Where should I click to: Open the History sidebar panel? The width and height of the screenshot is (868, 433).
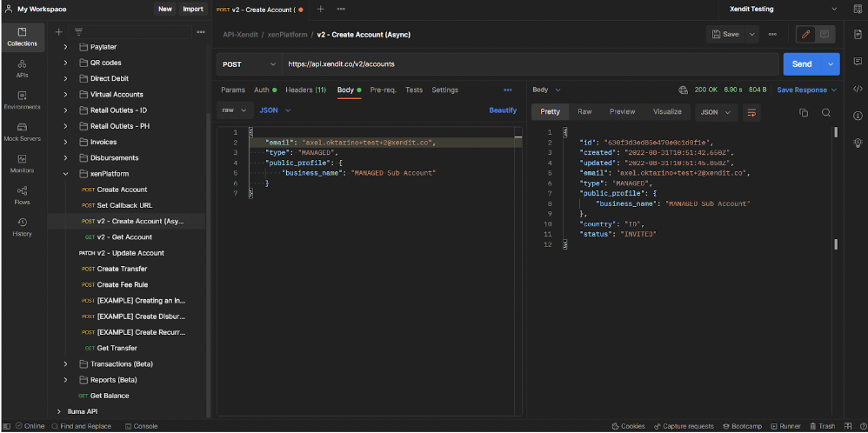[x=23, y=227]
